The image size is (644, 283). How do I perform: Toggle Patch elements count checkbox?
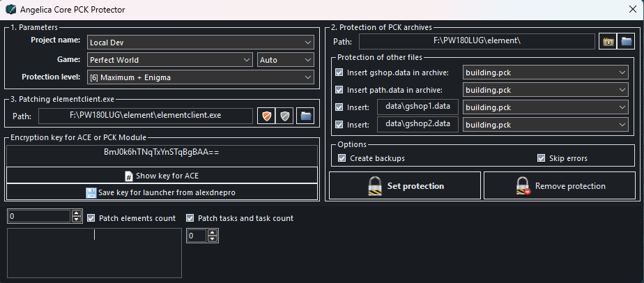coord(91,218)
